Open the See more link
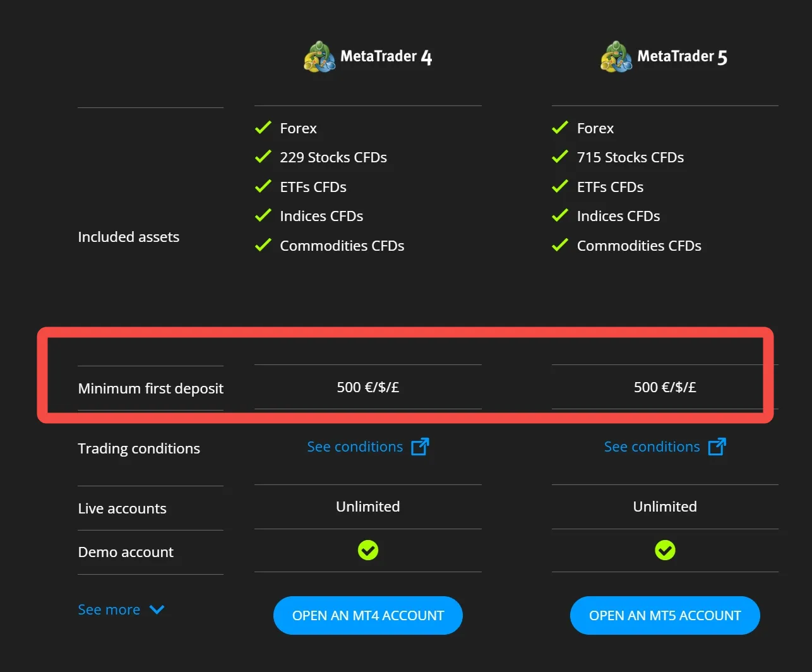The width and height of the screenshot is (812, 672). coord(109,609)
